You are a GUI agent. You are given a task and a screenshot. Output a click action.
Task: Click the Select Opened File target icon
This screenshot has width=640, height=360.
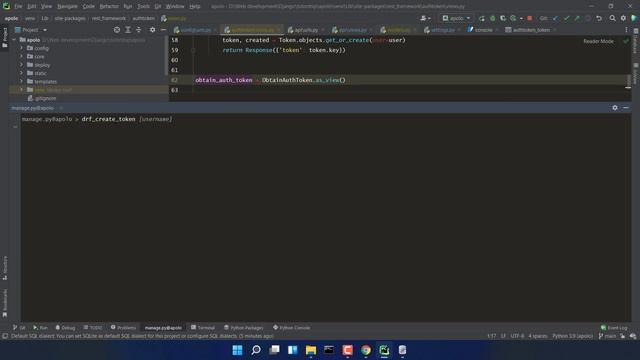117,30
